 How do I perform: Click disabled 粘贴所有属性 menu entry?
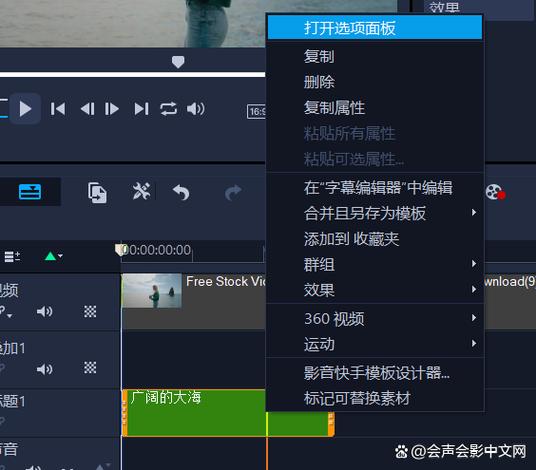click(x=375, y=133)
